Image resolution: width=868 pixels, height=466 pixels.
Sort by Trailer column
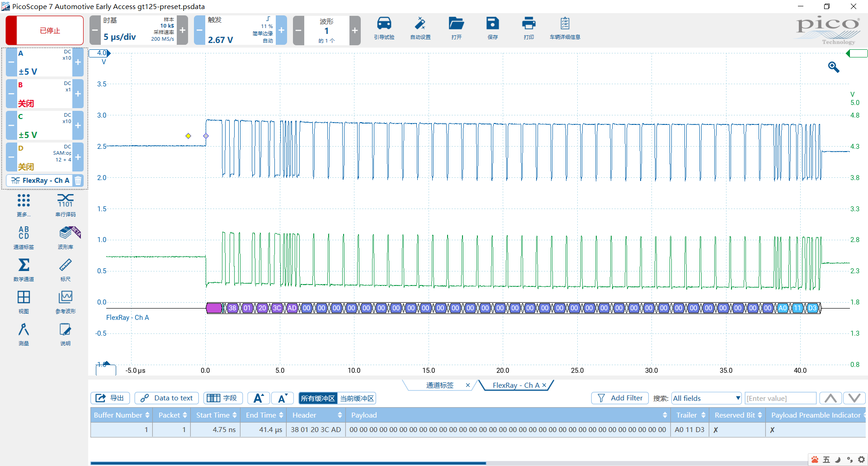pyautogui.click(x=690, y=415)
